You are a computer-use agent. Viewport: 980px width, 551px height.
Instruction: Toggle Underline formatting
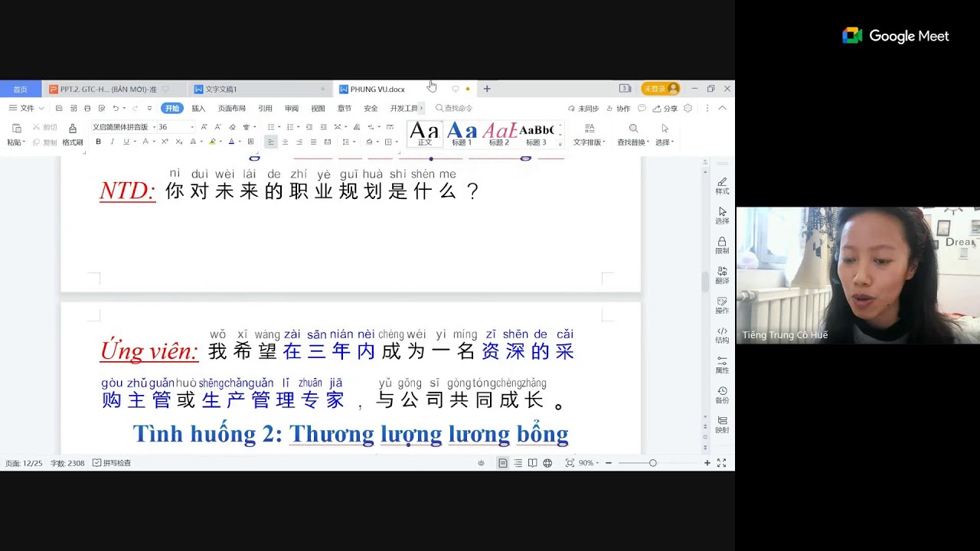(126, 142)
